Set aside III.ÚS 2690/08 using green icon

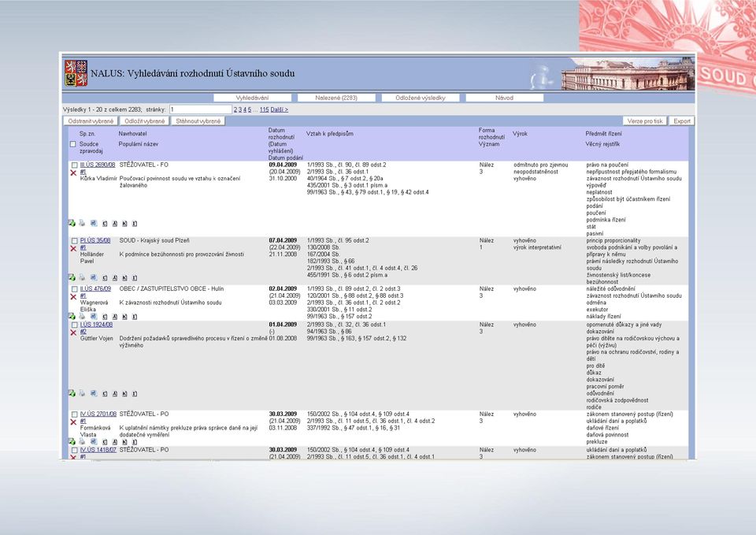pyautogui.click(x=72, y=223)
